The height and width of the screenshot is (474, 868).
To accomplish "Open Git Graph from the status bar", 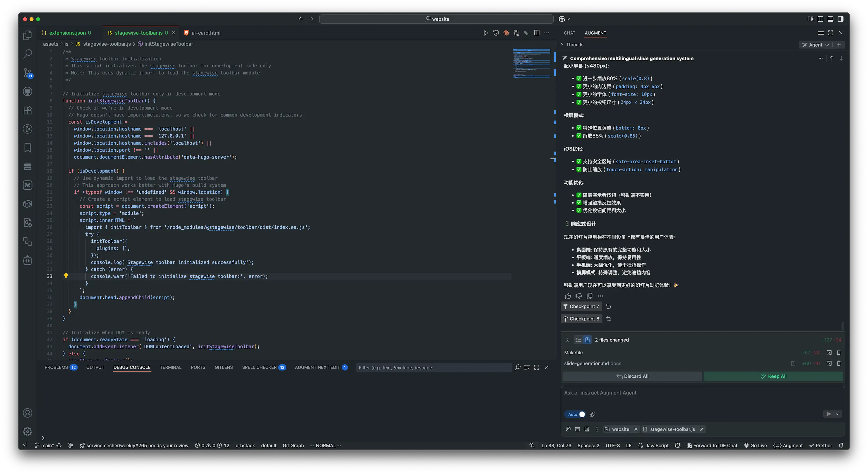I will pyautogui.click(x=293, y=446).
